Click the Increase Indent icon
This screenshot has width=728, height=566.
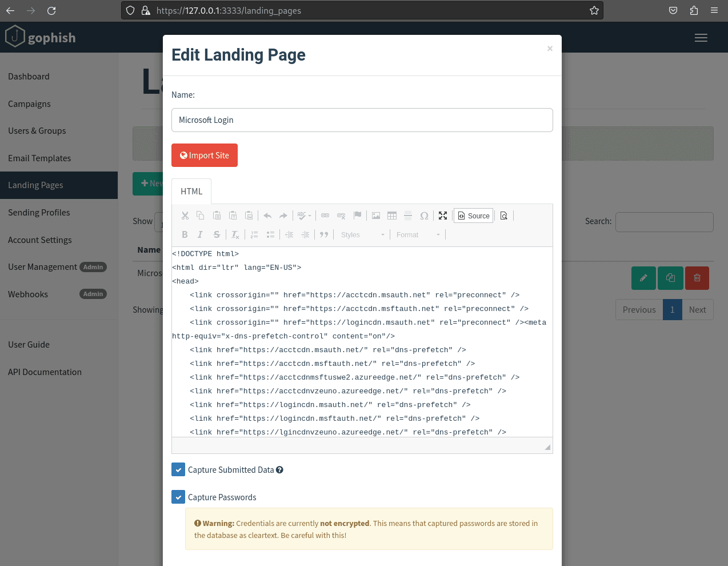pyautogui.click(x=305, y=234)
